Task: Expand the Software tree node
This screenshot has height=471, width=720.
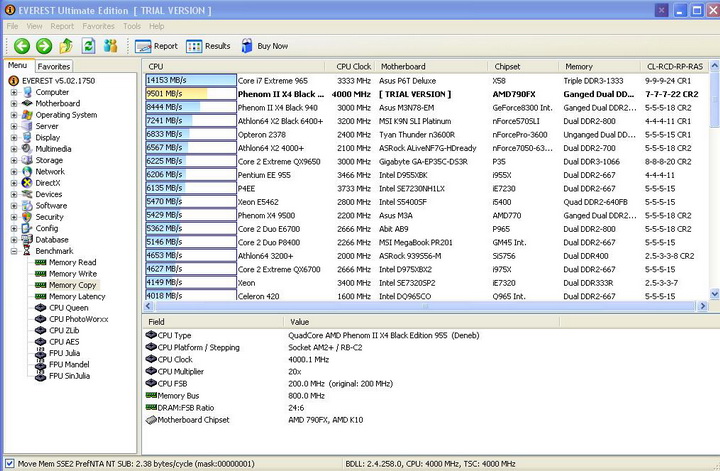Action: pos(14,205)
